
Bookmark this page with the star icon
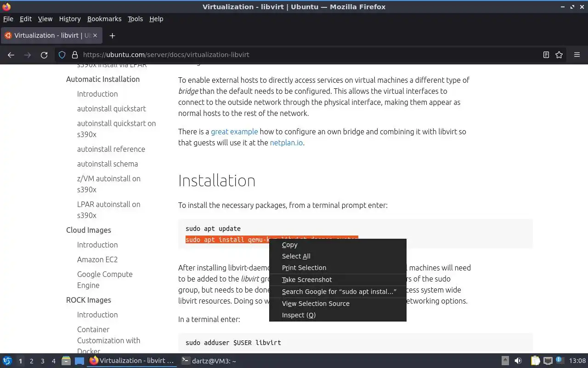click(559, 55)
